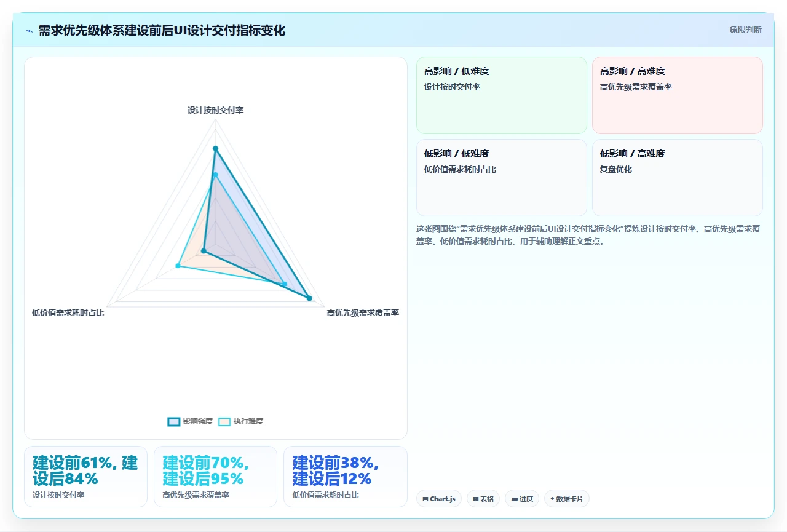Click the icon inside the 表格 tag
Viewport: 787px width, 532px height.
[476, 499]
